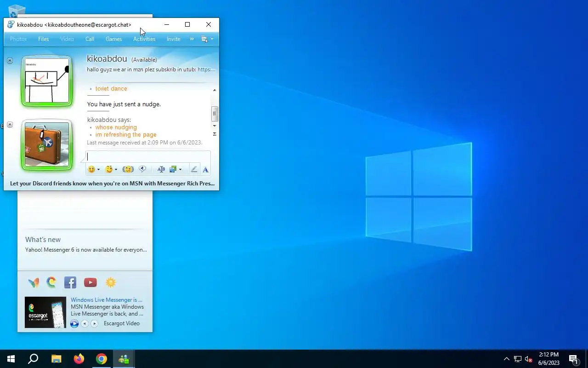Select the handwriting pen icon

[x=194, y=169]
